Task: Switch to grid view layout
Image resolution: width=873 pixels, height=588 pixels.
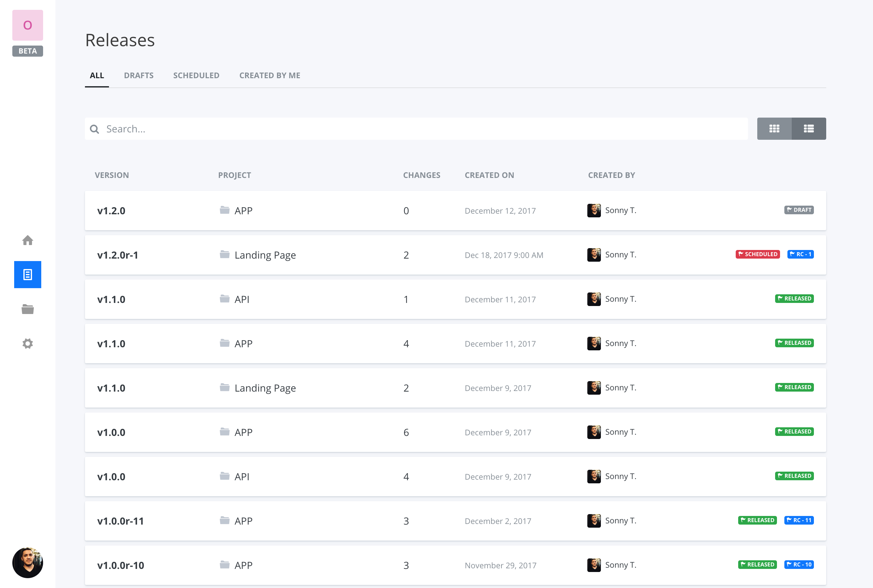Action: click(774, 129)
